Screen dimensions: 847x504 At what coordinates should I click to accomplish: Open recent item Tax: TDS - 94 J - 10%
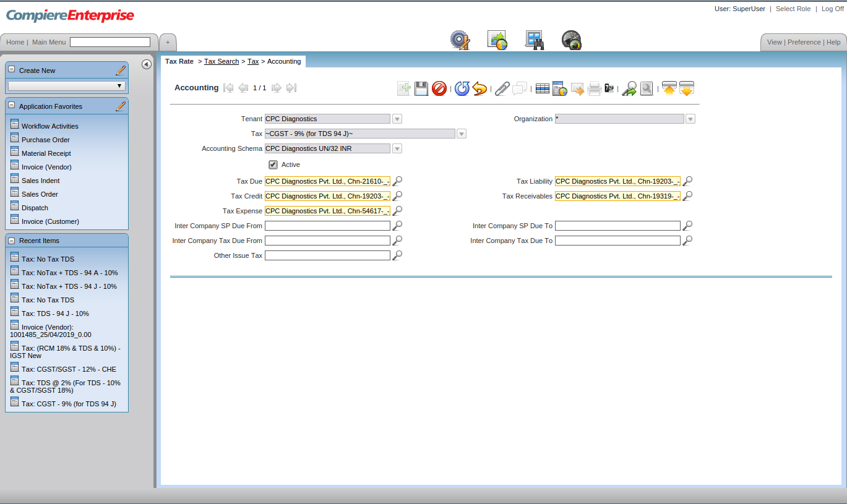[x=55, y=314]
